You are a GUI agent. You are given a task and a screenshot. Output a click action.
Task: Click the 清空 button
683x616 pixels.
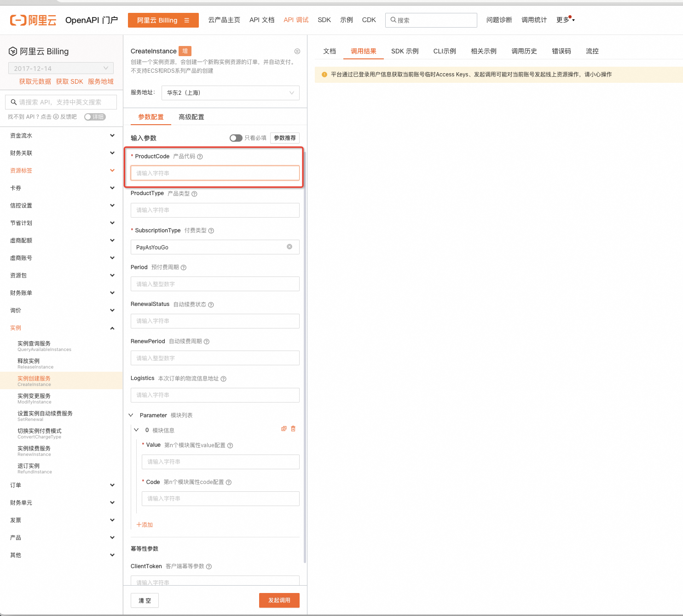(145, 600)
